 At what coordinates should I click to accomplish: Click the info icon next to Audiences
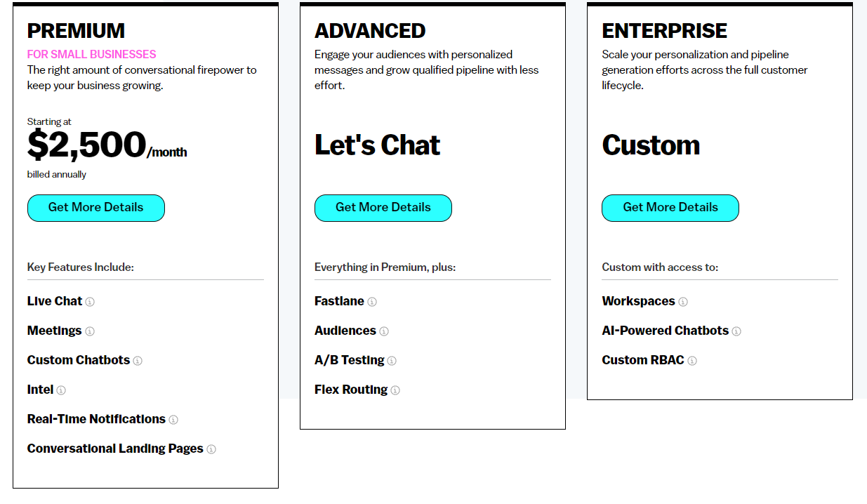click(x=384, y=331)
